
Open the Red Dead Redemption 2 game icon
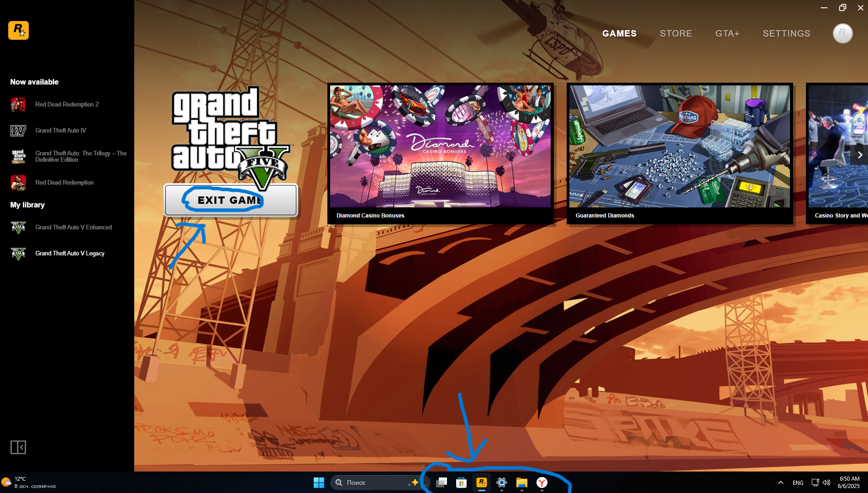18,104
